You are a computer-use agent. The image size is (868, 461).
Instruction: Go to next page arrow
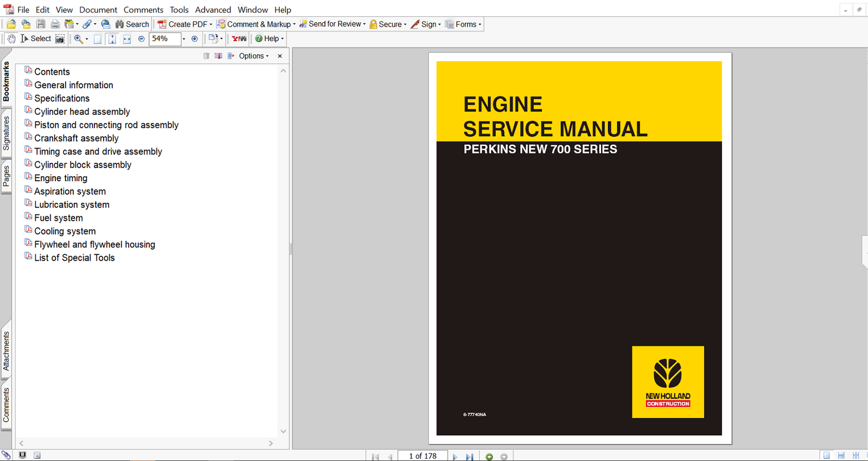click(455, 457)
